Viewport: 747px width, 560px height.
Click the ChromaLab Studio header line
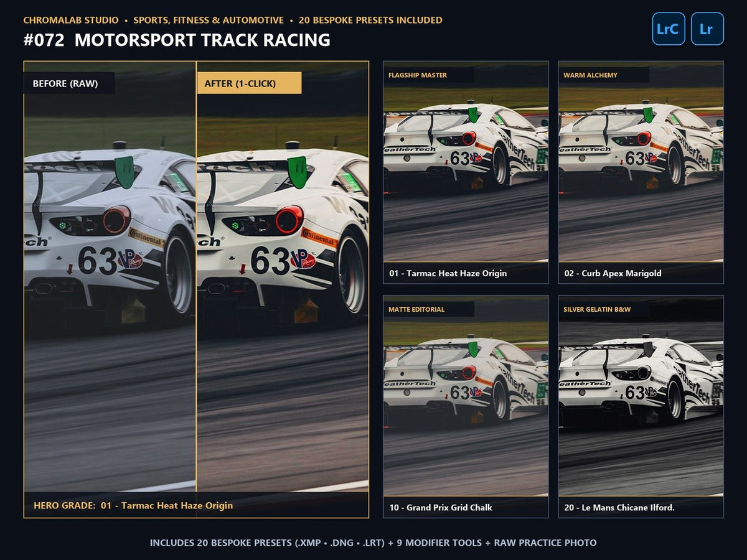coord(233,20)
